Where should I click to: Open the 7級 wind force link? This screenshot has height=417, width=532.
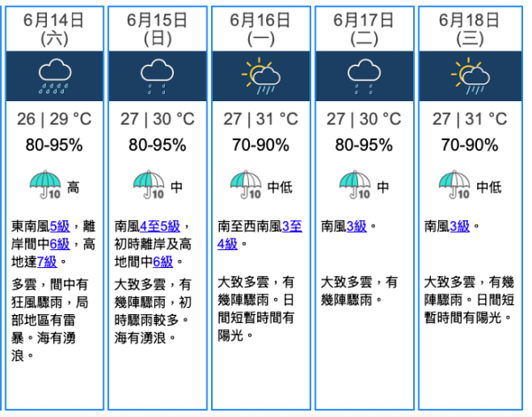coord(47,262)
